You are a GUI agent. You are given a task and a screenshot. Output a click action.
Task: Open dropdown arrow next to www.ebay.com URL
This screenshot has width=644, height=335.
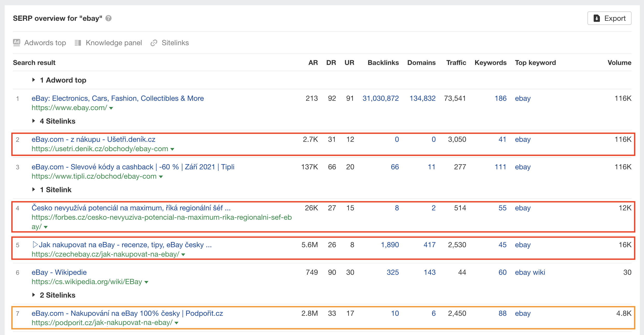(x=111, y=108)
